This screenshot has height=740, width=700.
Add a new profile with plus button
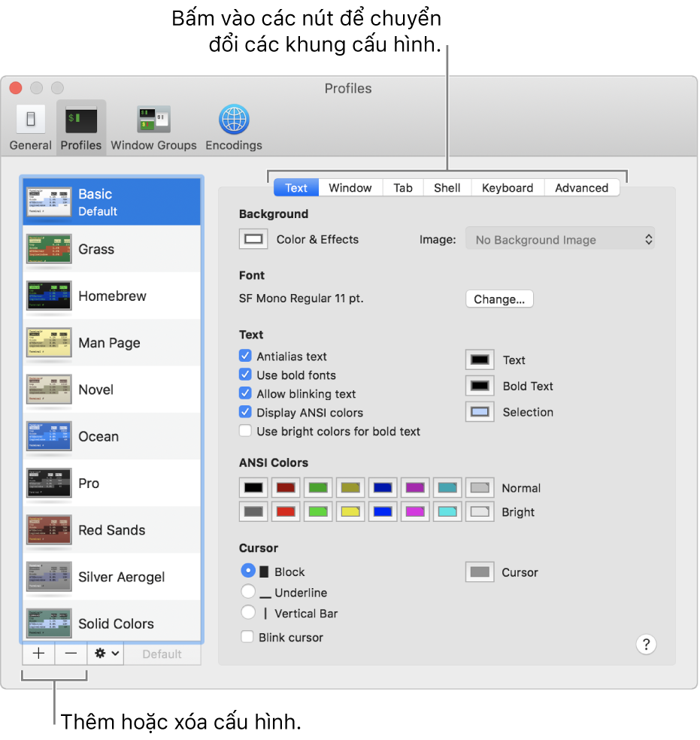pyautogui.click(x=38, y=654)
